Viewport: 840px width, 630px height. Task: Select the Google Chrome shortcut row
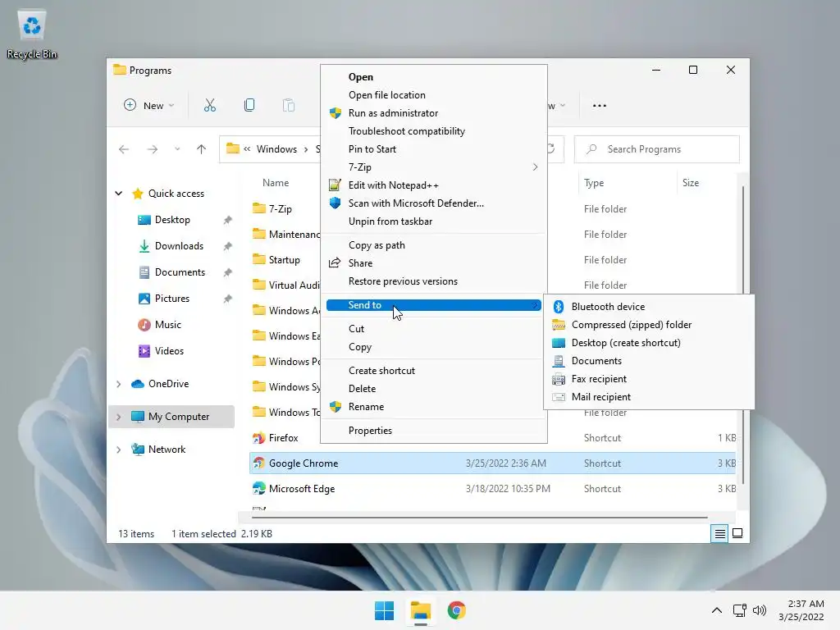point(492,463)
